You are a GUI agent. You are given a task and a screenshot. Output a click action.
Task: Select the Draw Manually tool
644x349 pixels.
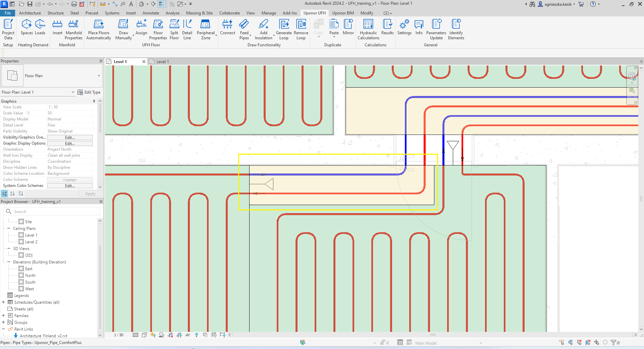123,29
